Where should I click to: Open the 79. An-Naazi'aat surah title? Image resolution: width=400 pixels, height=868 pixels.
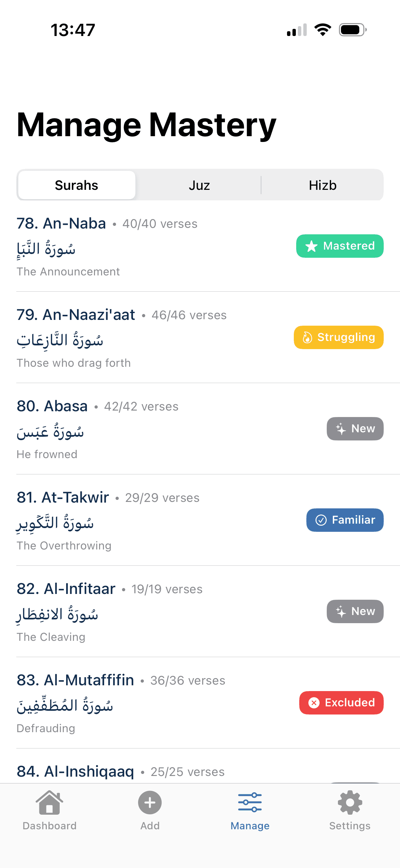point(76,315)
